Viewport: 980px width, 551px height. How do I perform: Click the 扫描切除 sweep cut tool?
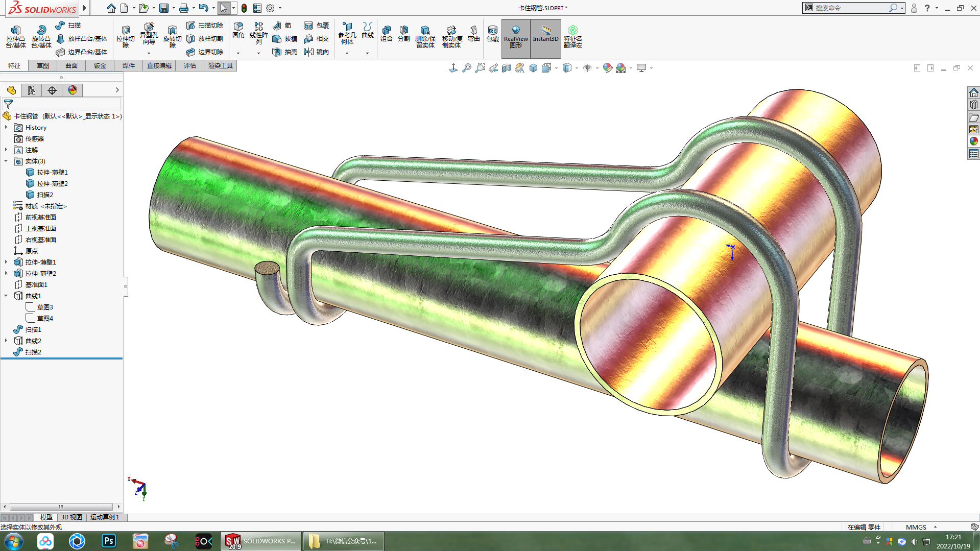205,26
